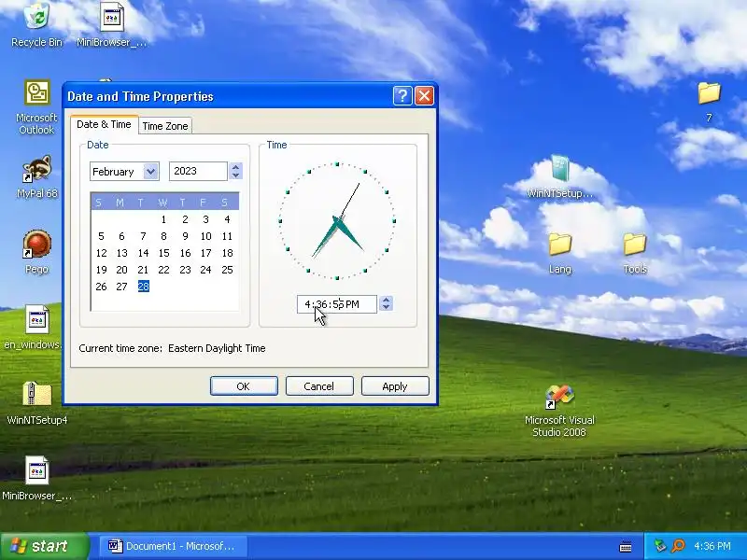Screen dimensions: 747x560
Task: Click the green arrow icon in the system tray
Action: [660, 546]
